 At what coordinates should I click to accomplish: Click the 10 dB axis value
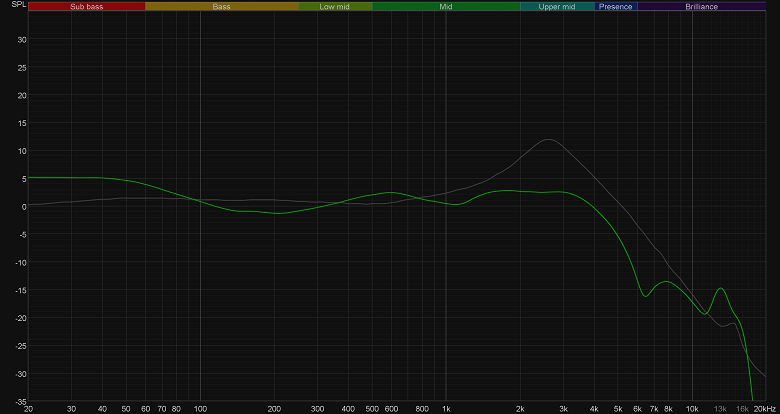(x=21, y=151)
